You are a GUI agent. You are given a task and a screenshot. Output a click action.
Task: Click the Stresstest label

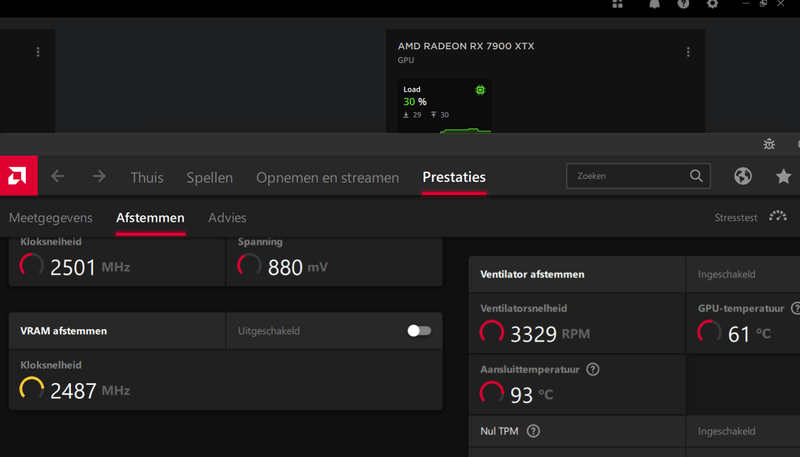pyautogui.click(x=736, y=218)
